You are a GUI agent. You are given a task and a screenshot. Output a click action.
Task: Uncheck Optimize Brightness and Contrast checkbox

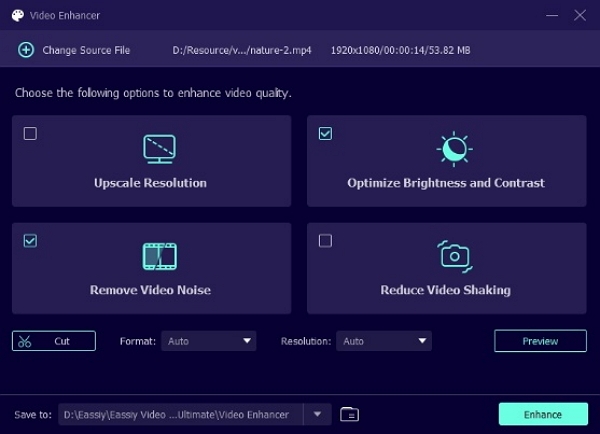click(325, 133)
